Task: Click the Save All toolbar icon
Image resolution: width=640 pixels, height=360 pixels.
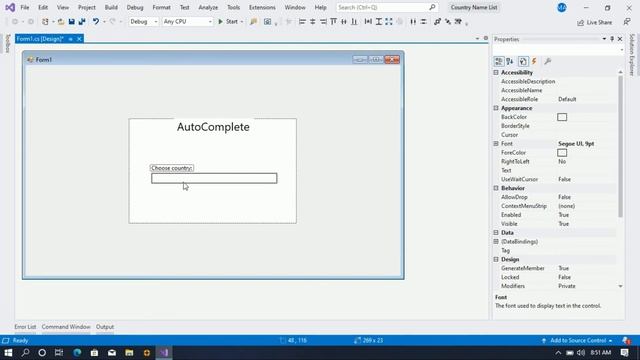Action: pos(82,22)
